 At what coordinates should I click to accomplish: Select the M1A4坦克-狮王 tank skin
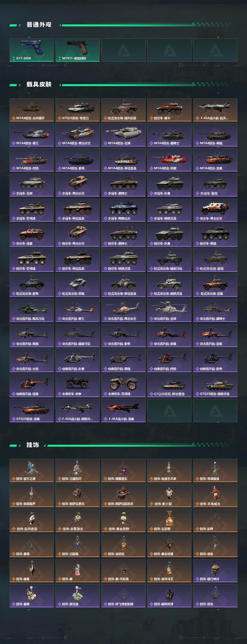31,135
